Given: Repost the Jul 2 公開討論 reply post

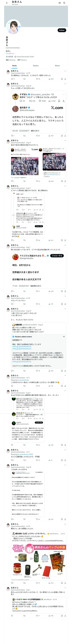Looking at the screenshot, I should tap(24, 460).
